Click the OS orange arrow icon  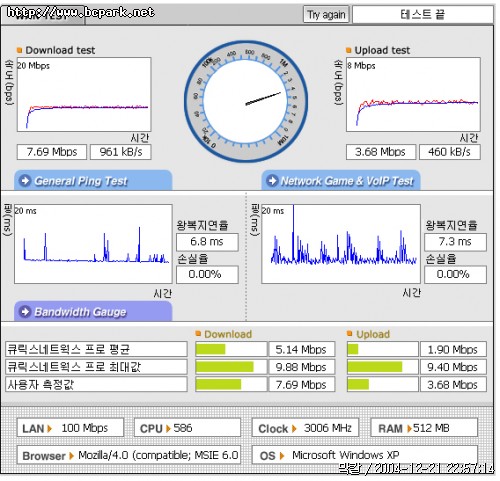[x=282, y=456]
